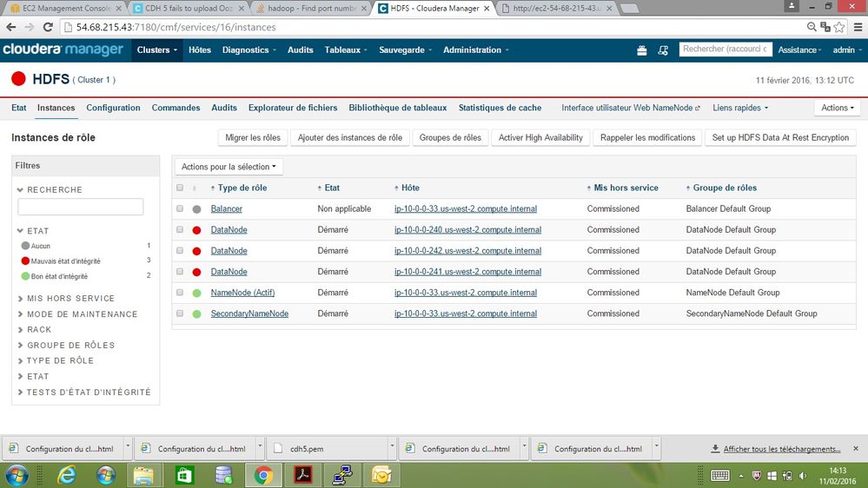This screenshot has height=488, width=868.
Task: Select checkbox for DataNode on ip-10-0-0-240
Action: pos(180,229)
